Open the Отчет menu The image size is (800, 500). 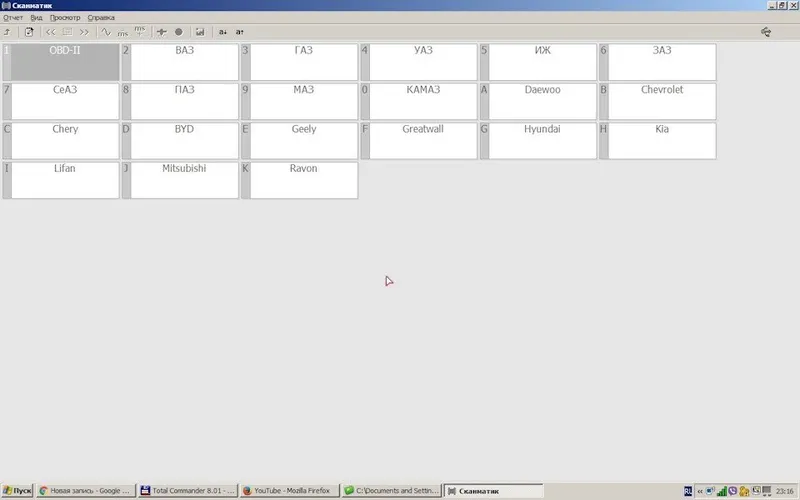pyautogui.click(x=13, y=17)
